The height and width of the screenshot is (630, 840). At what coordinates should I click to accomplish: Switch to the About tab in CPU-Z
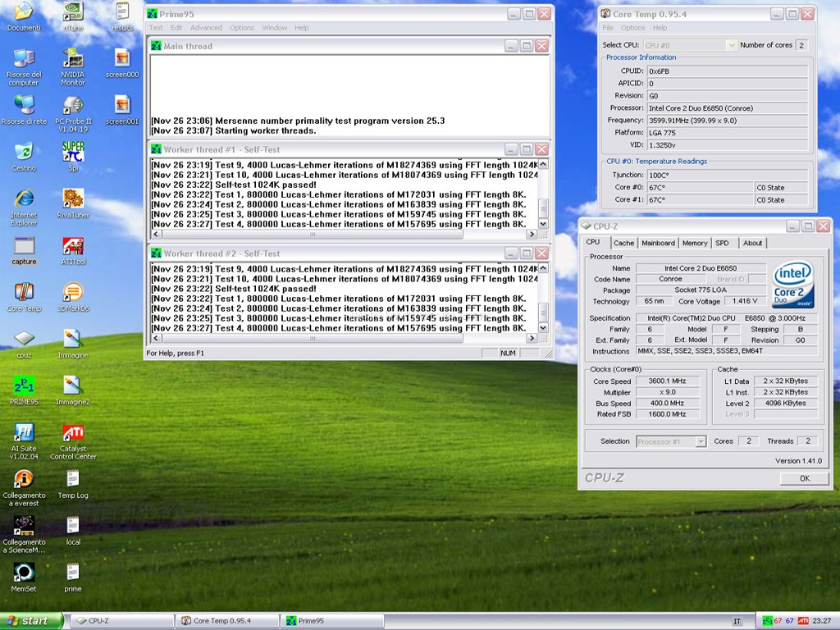coord(752,243)
